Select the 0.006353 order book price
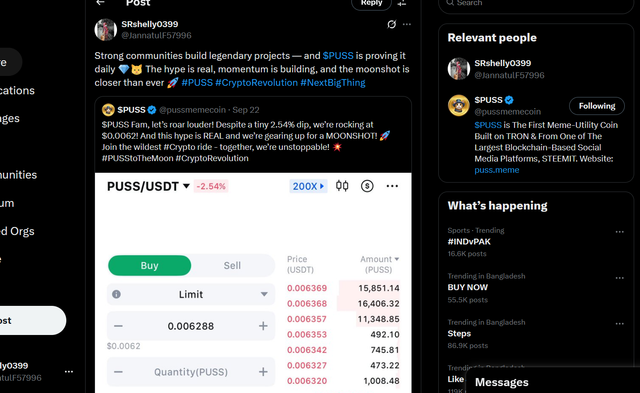This screenshot has height=393, width=640. [x=307, y=335]
